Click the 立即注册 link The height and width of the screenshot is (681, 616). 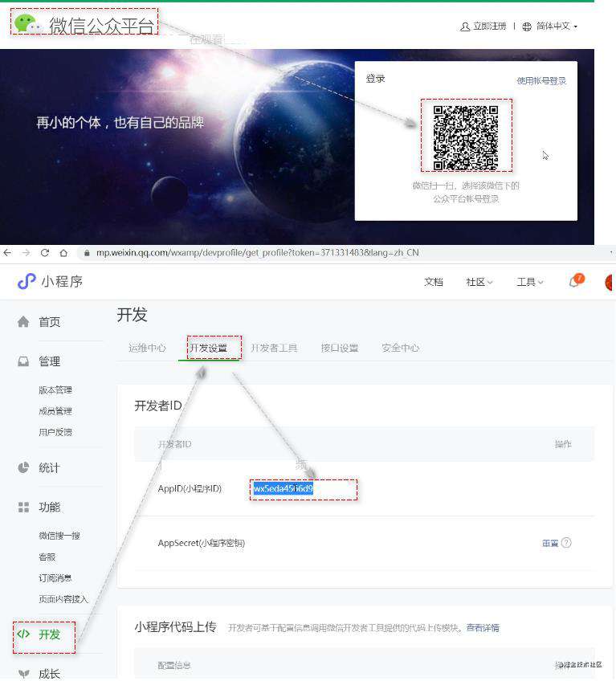click(x=490, y=26)
